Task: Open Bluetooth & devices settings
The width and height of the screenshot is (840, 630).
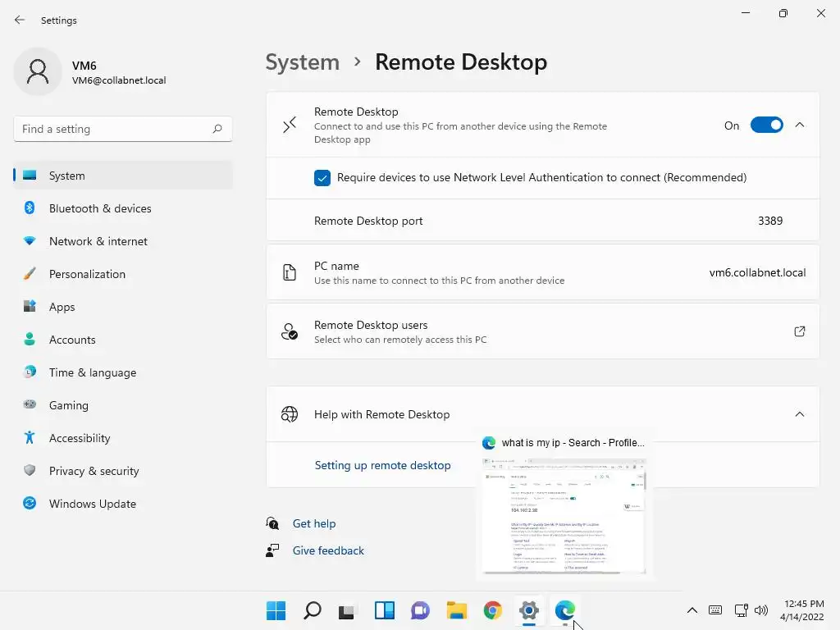Action: (x=123, y=208)
